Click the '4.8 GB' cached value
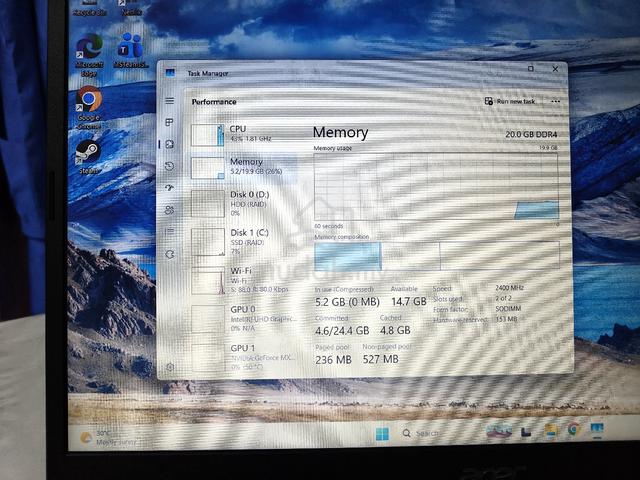The width and height of the screenshot is (640, 480). pos(395,330)
